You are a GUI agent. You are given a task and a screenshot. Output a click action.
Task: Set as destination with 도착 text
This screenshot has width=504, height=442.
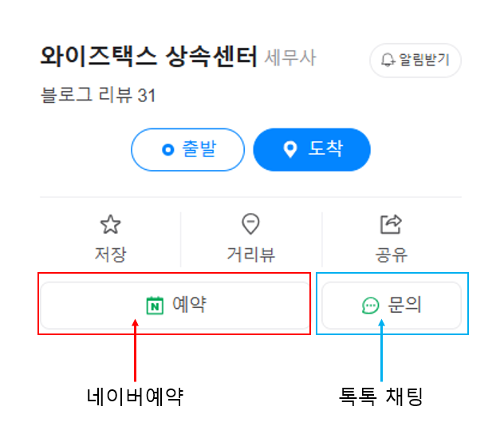coord(325,149)
